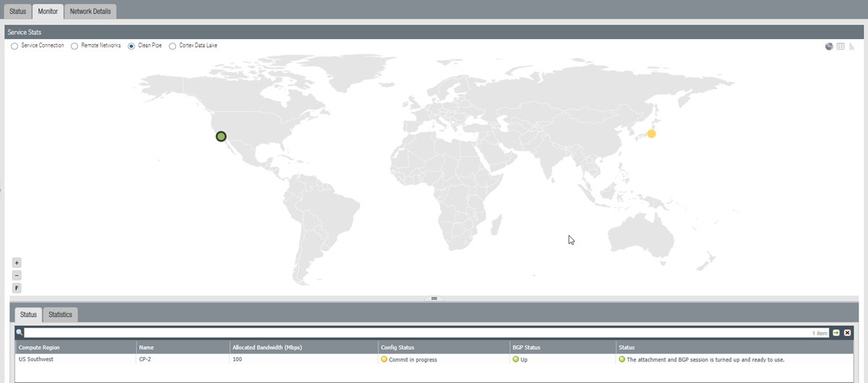Switch to table grid view

[x=841, y=46]
